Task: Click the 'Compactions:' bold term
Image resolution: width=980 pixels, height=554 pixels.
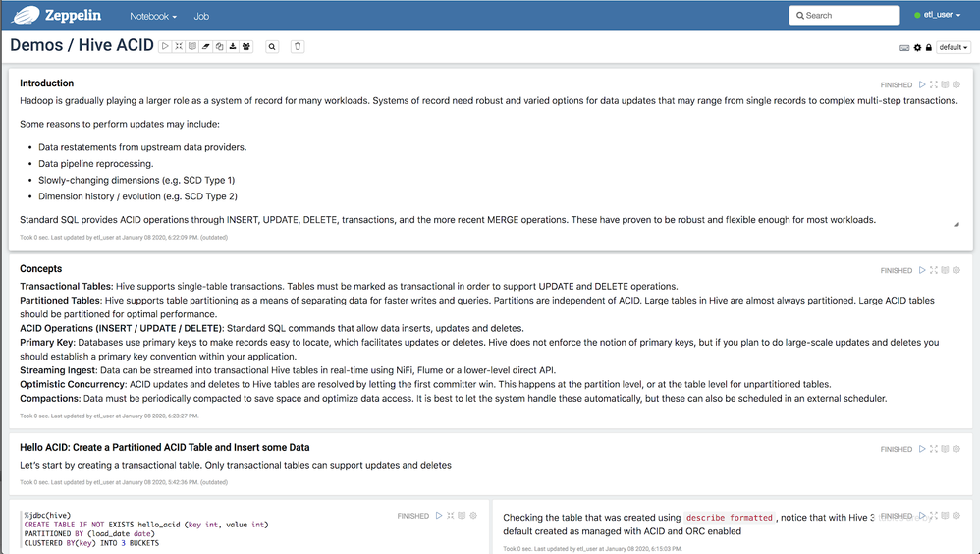Action: coord(50,398)
